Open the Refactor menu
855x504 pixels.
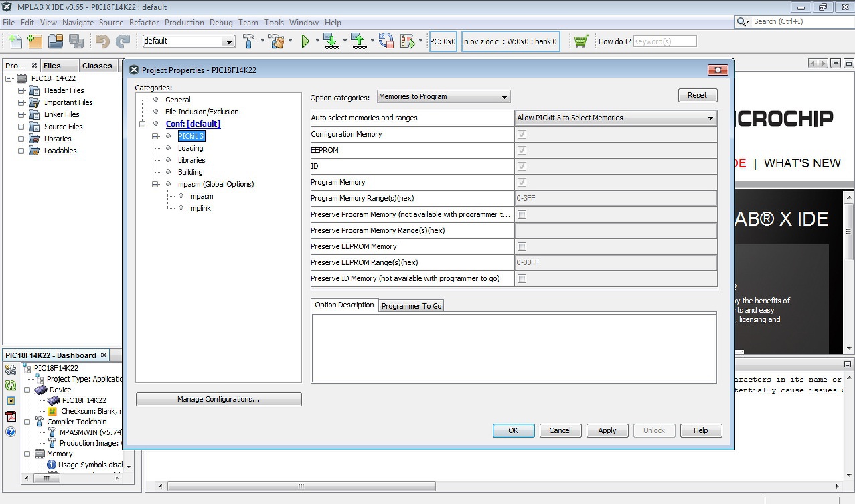coord(144,22)
